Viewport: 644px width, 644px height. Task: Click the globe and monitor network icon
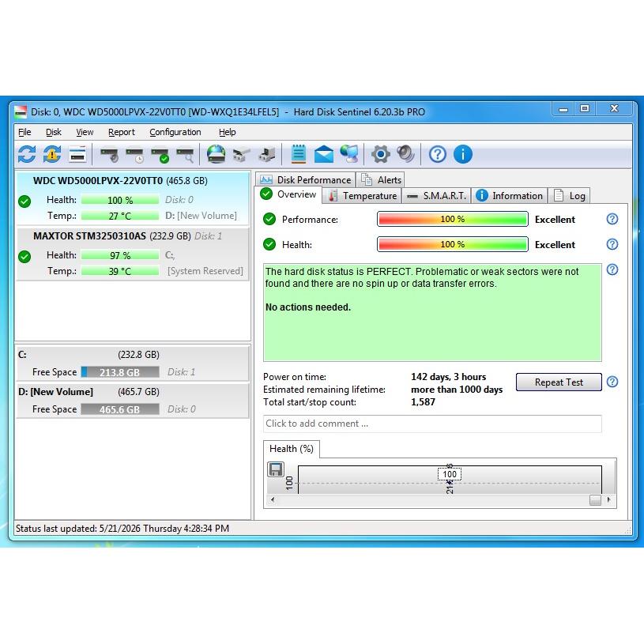pos(349,154)
